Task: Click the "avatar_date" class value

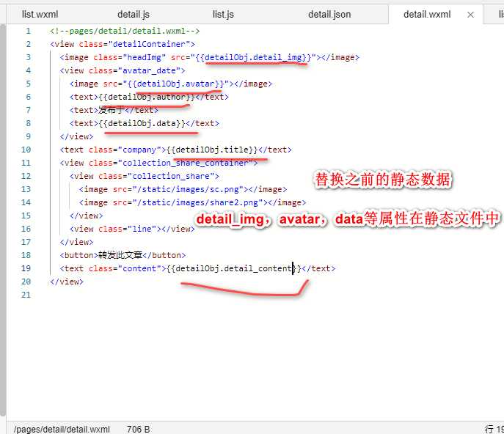Action: [150, 70]
